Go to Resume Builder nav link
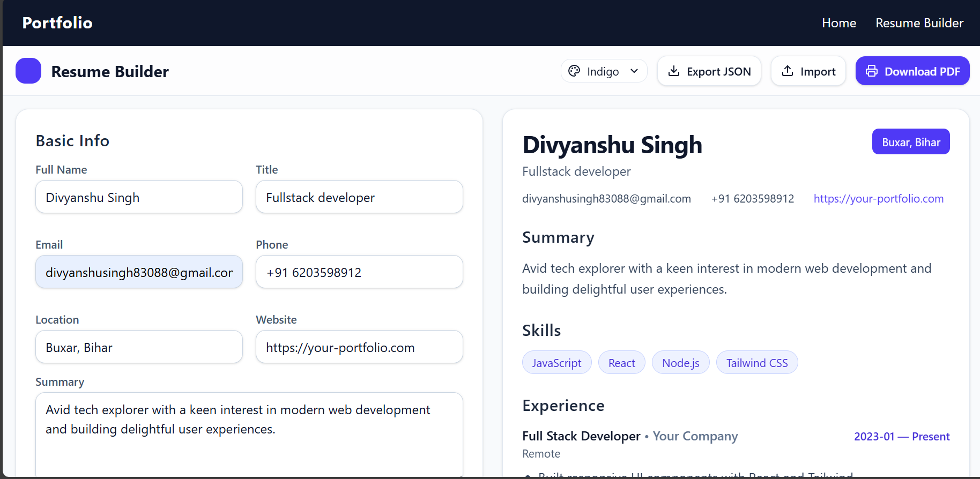The width and height of the screenshot is (980, 479). pos(919,23)
